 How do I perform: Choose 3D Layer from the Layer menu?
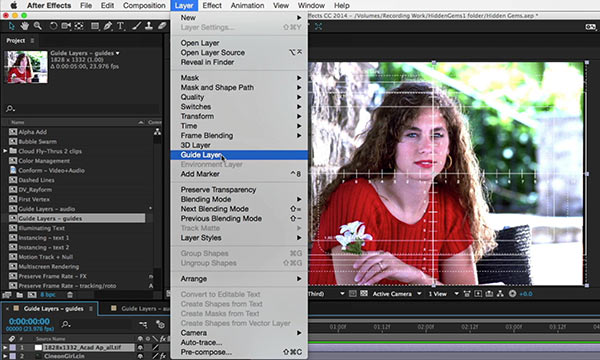tap(239, 145)
